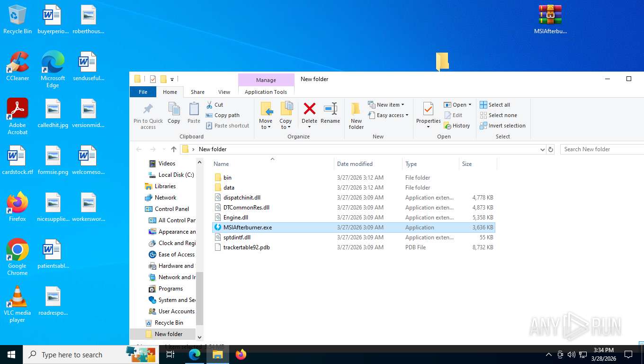Viewport: 644px width, 364px height.
Task: Create a New folder from the ribbon
Action: point(356,116)
